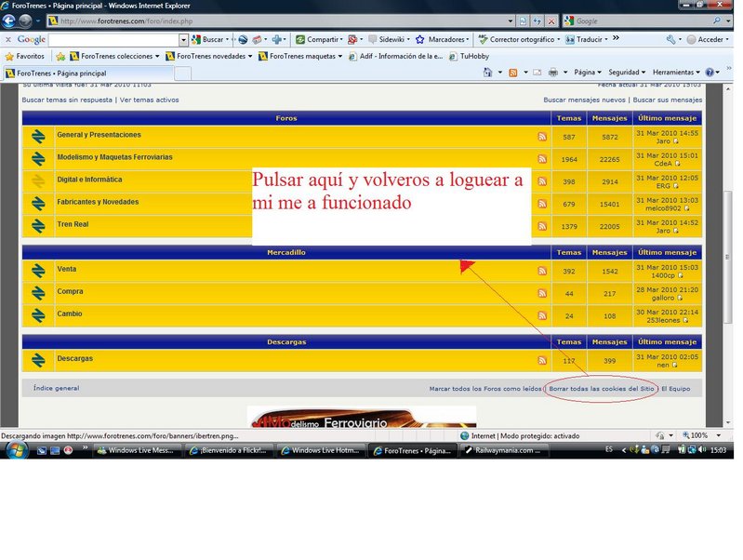
Task: Open the Google toolbar search box dropdown
Action: click(x=183, y=40)
